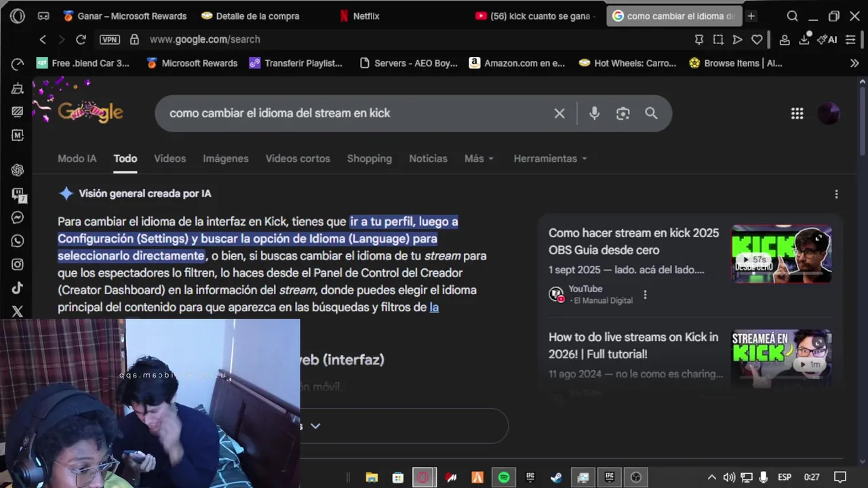Open the GX Control speedometer panel
Viewport: 868px width, 488px height.
(18, 64)
